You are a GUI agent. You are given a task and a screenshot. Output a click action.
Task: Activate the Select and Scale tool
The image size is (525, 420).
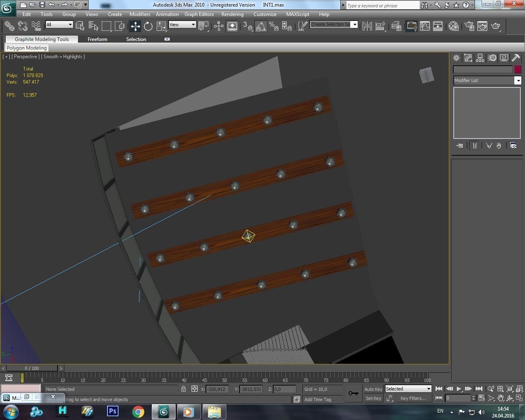click(x=162, y=26)
